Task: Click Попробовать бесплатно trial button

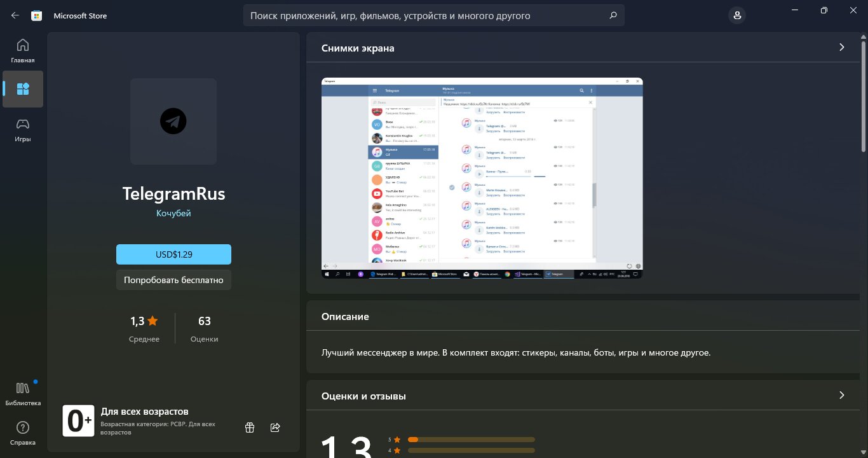Action: click(173, 280)
